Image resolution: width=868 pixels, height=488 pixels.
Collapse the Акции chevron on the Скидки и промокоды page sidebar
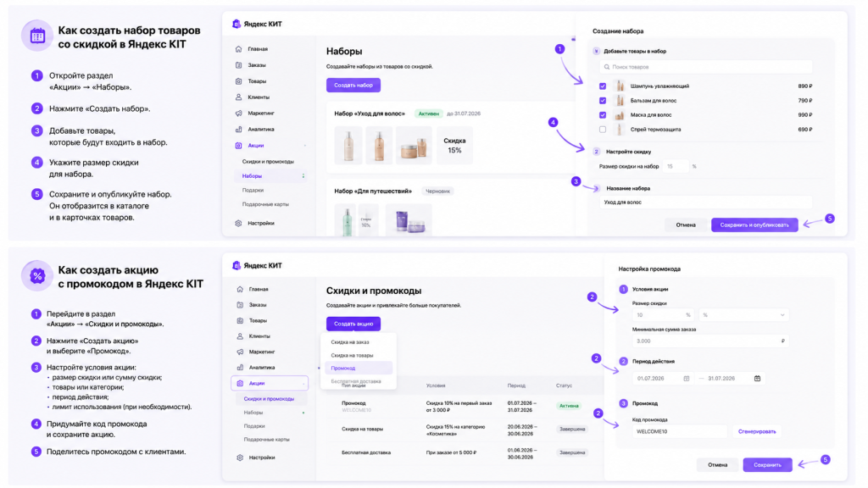pos(303,384)
